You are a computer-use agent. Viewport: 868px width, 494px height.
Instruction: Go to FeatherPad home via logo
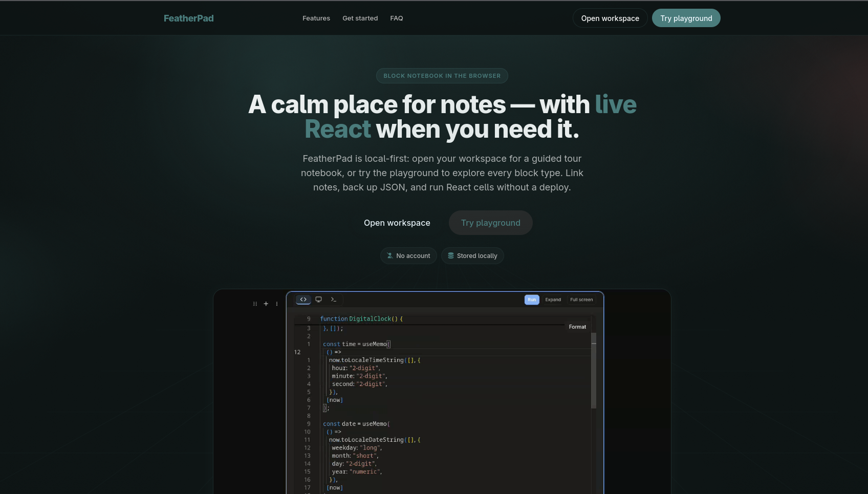[189, 18]
